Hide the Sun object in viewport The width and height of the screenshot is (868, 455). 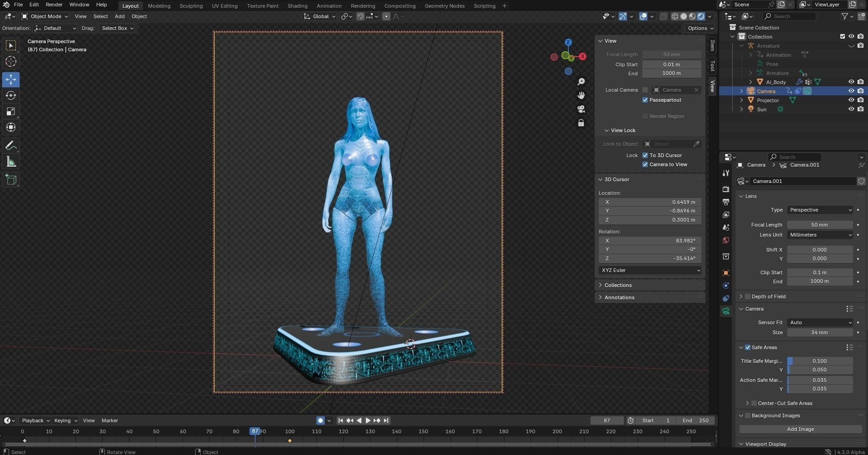[851, 109]
